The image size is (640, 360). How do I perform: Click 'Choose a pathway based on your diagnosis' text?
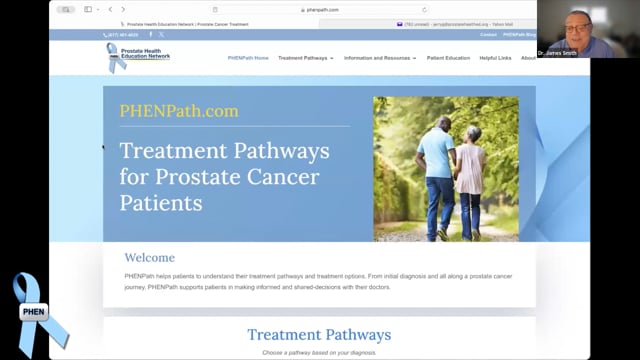pyautogui.click(x=319, y=353)
